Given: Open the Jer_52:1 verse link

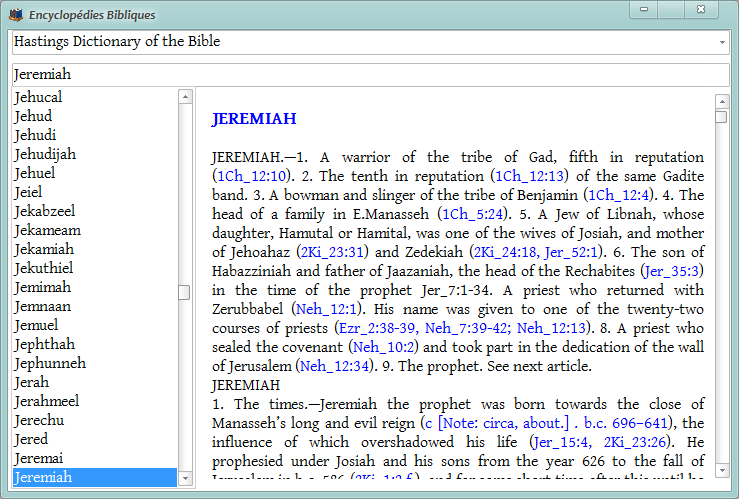Looking at the screenshot, I should pos(571,252).
